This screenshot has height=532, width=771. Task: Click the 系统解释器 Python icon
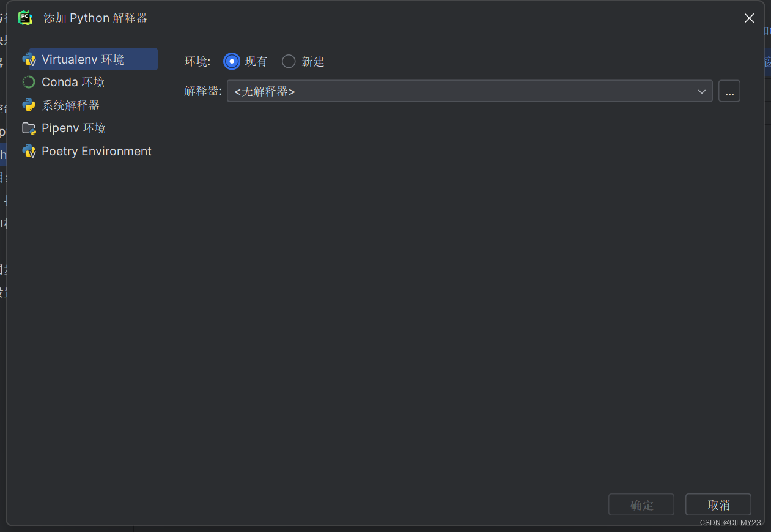[29, 105]
